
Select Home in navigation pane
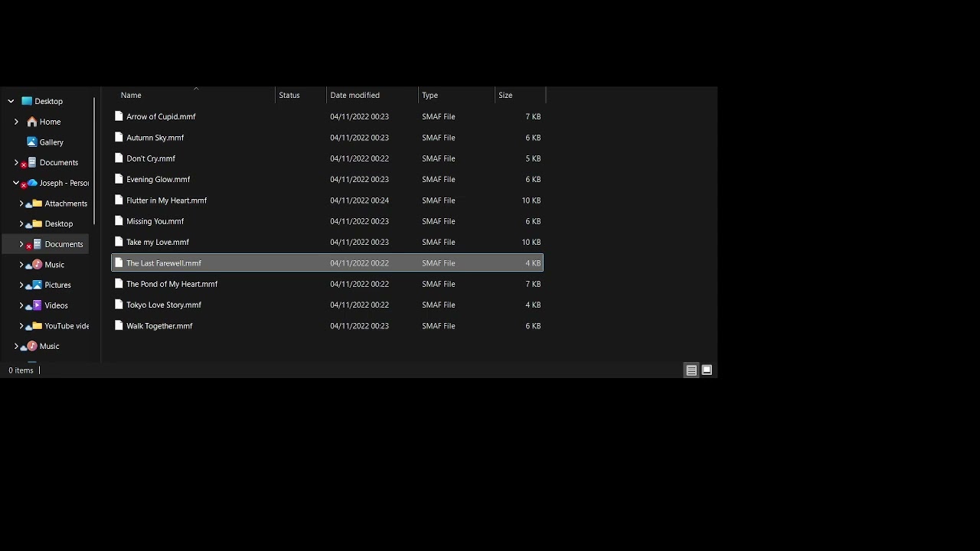click(x=50, y=122)
